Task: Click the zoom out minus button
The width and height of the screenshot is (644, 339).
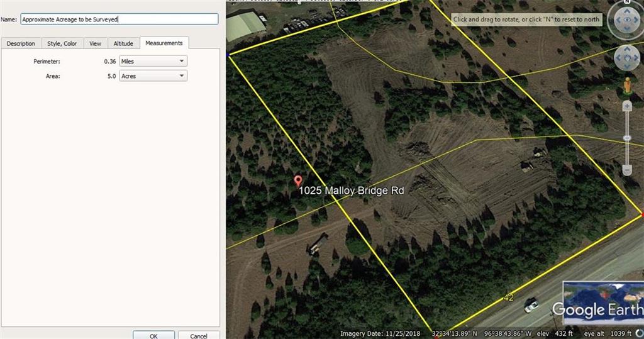Action: [x=627, y=170]
